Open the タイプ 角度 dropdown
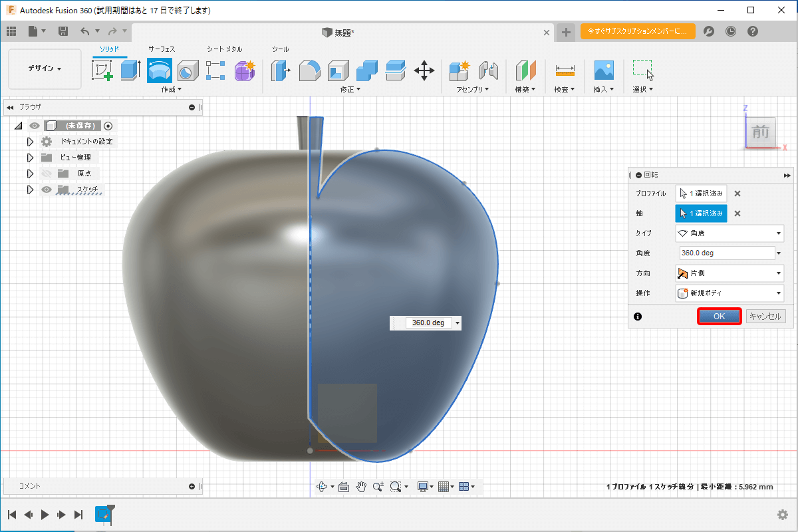Image resolution: width=798 pixels, height=532 pixels. coord(730,233)
